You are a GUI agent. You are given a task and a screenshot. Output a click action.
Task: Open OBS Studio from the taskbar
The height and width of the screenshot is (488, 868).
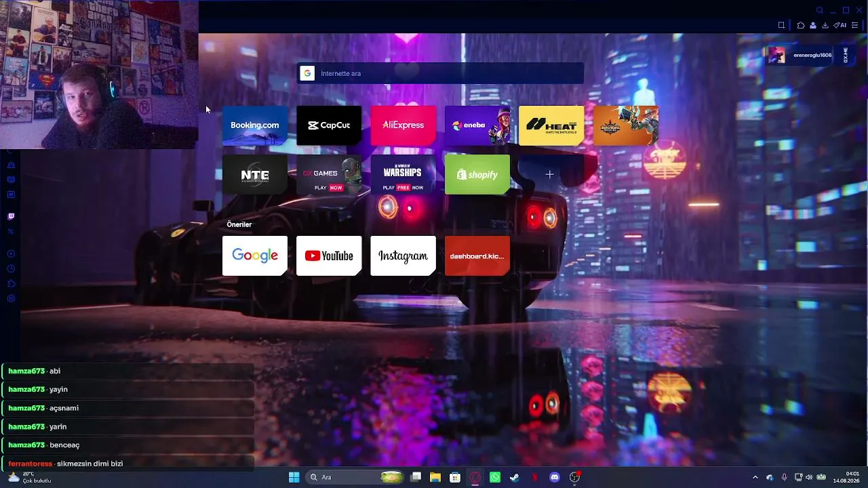574,477
